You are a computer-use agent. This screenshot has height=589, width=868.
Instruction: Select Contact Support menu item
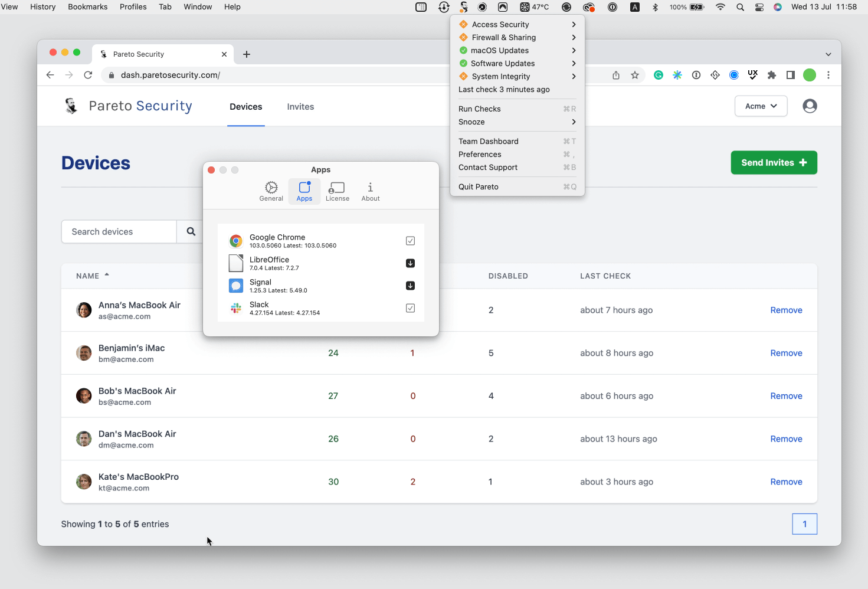(x=517, y=167)
